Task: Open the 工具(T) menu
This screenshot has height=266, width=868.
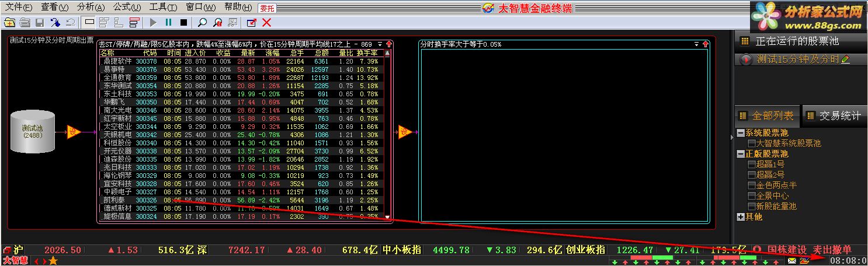Action: pyautogui.click(x=163, y=8)
